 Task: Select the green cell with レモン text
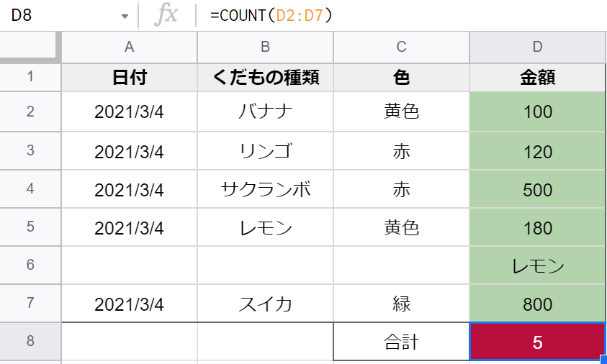537,265
